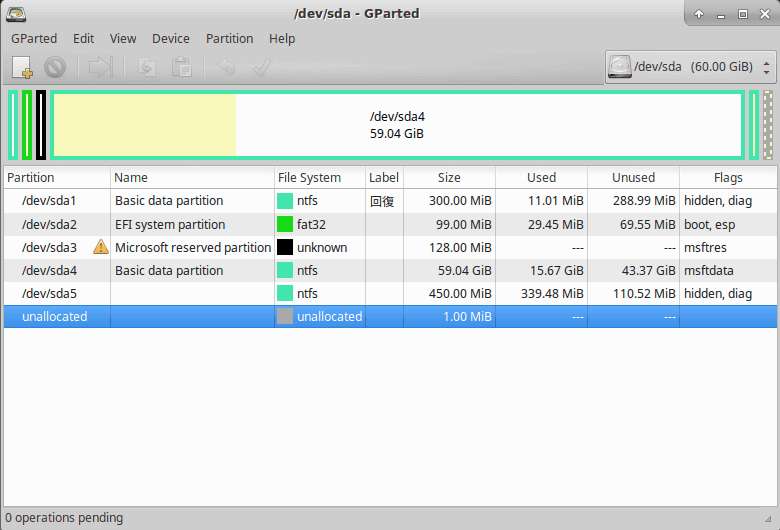Open the Help menu

[x=282, y=39]
